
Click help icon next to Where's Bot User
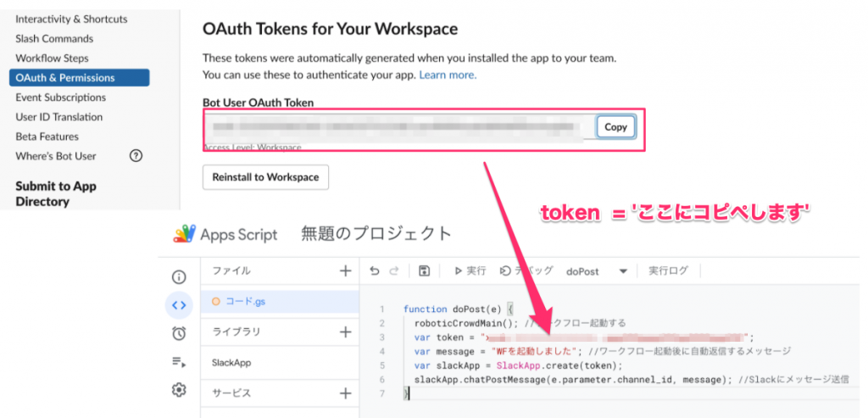[x=136, y=156]
